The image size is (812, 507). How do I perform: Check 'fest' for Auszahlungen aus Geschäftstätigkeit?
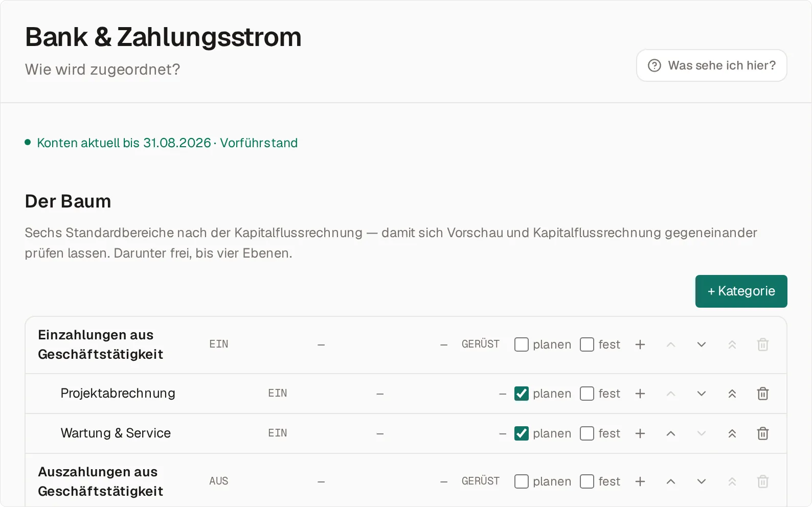(x=587, y=481)
